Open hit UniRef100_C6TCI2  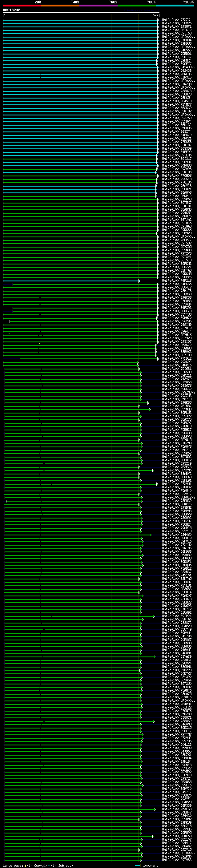point(176,30)
